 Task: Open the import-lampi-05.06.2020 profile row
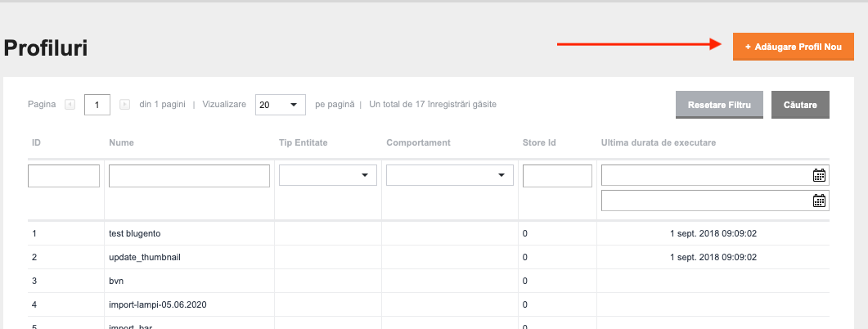pos(429,304)
